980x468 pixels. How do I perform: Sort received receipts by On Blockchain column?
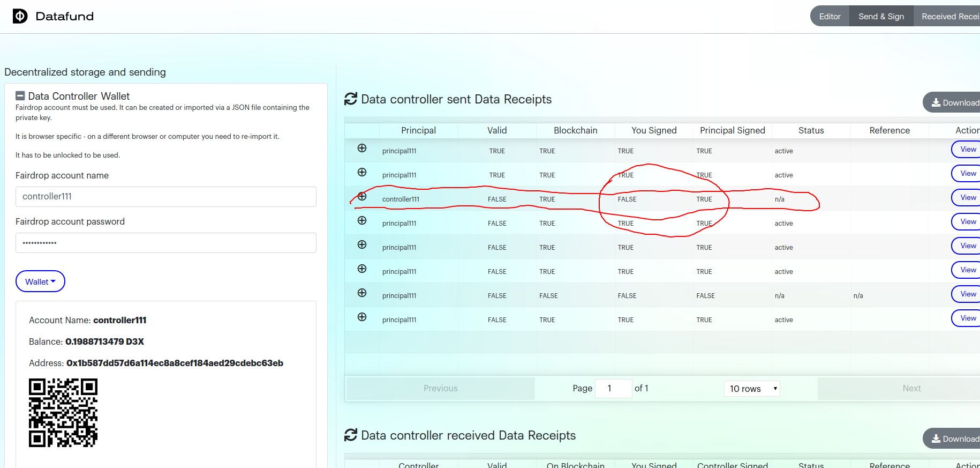point(575,464)
